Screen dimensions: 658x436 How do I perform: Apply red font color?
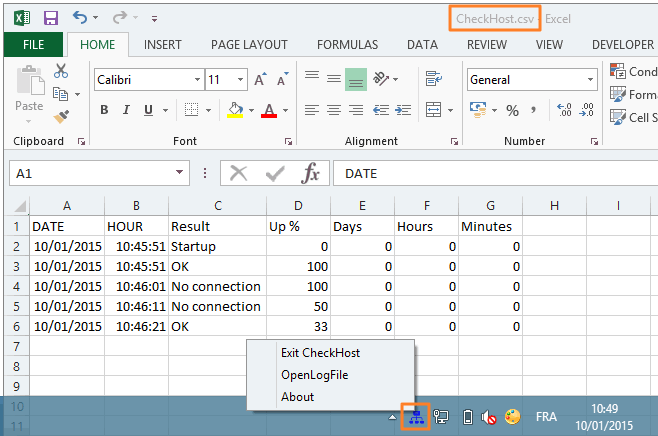(269, 110)
